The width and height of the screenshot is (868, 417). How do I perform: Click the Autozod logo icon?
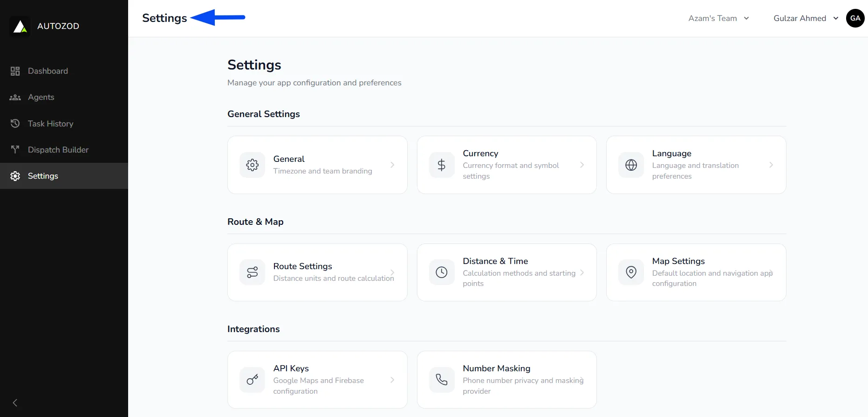20,26
